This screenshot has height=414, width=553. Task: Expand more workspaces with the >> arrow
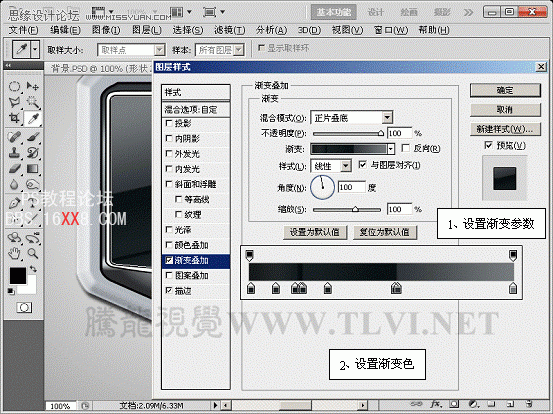click(x=468, y=13)
